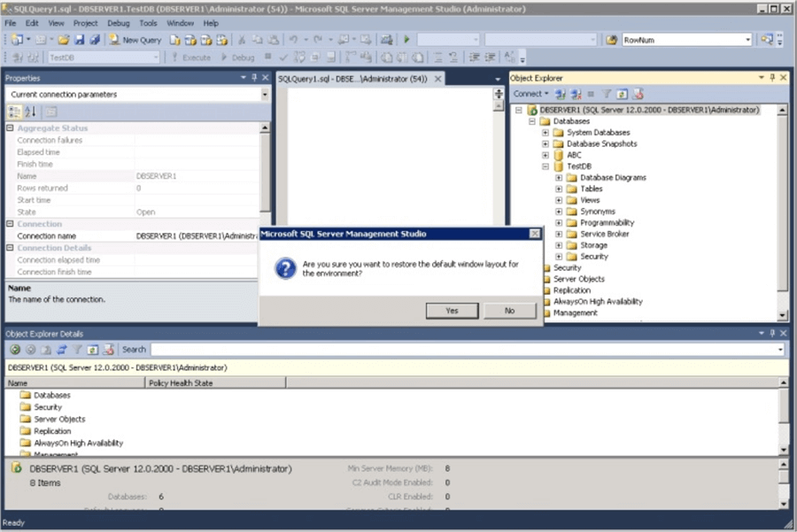
Task: Click the Policy Health State column header
Action: tap(215, 383)
